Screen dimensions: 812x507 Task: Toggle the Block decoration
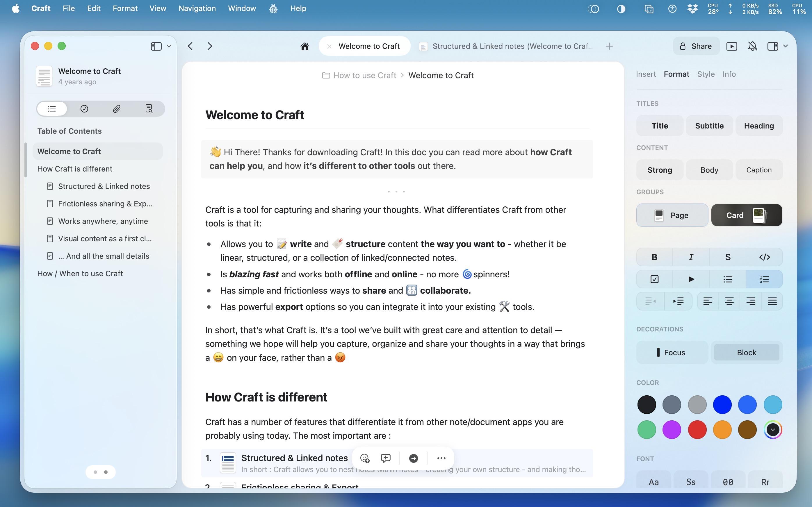[x=747, y=352]
